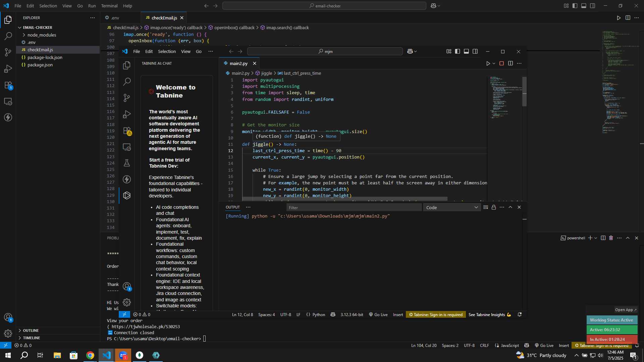The width and height of the screenshot is (644, 362).
Task: Open Tabnine icon in front window activity bar
Action: point(127,195)
